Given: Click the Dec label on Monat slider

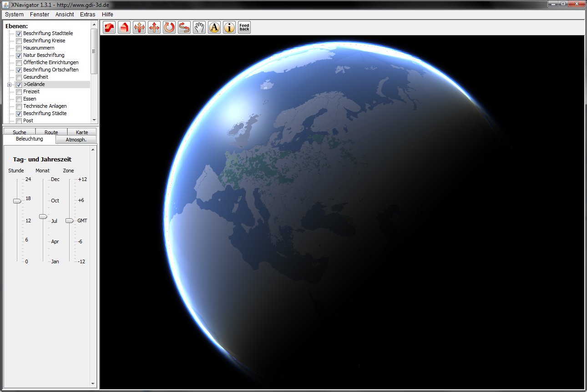Looking at the screenshot, I should tap(55, 179).
